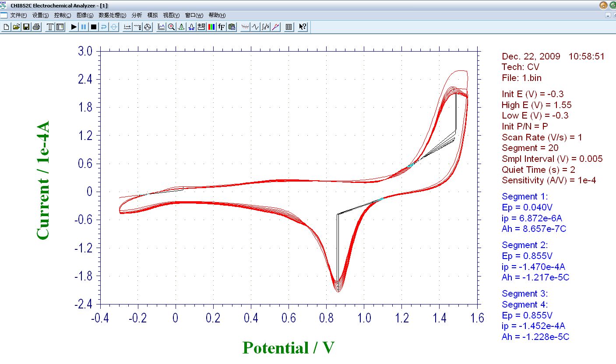
Task: Open the 设置(S) menu
Action: click(41, 15)
